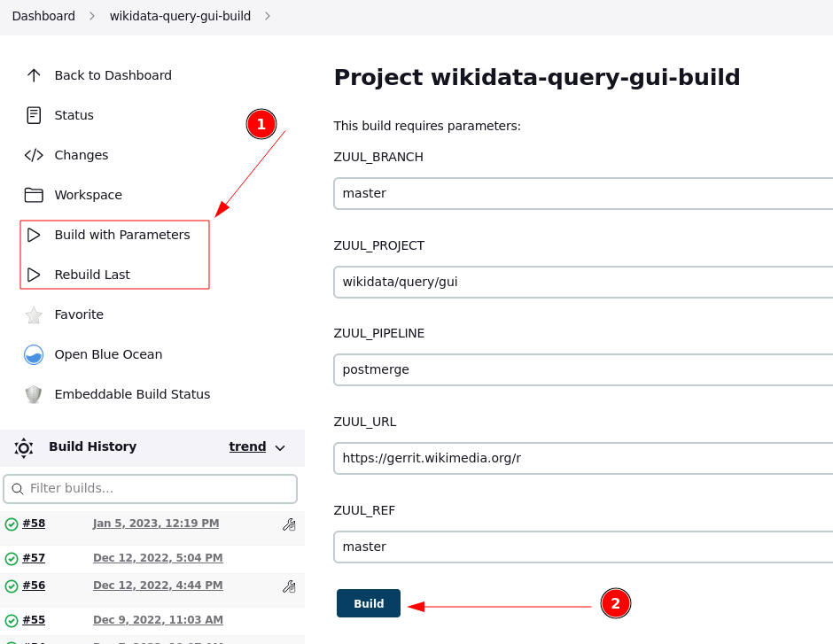The height and width of the screenshot is (644, 833).
Task: Click the Dec 12, 2022, 4:44 PM timestamp
Action: coord(158,586)
